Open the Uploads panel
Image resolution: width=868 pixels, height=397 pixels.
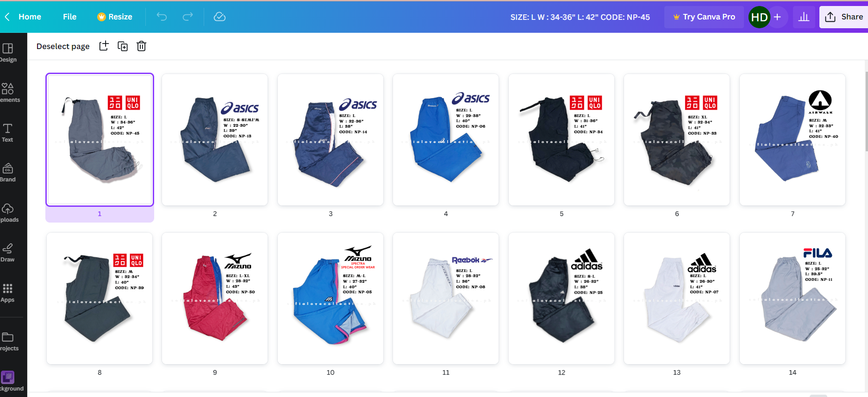click(x=8, y=212)
